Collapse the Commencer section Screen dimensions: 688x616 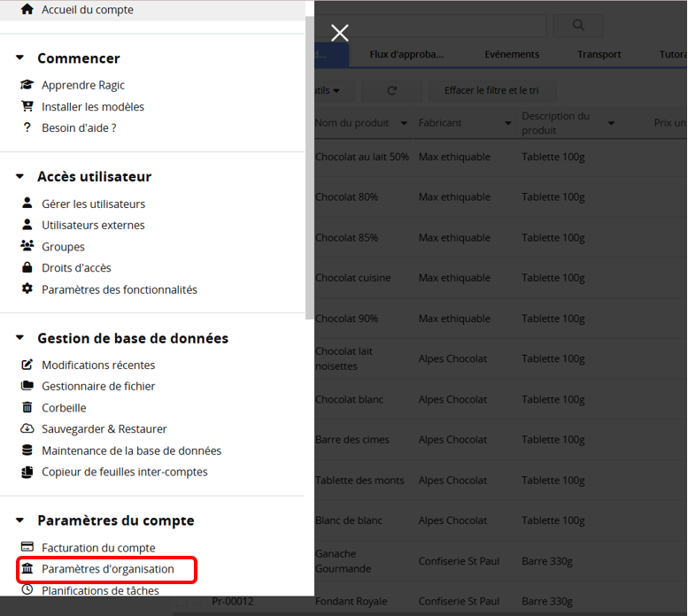click(19, 58)
